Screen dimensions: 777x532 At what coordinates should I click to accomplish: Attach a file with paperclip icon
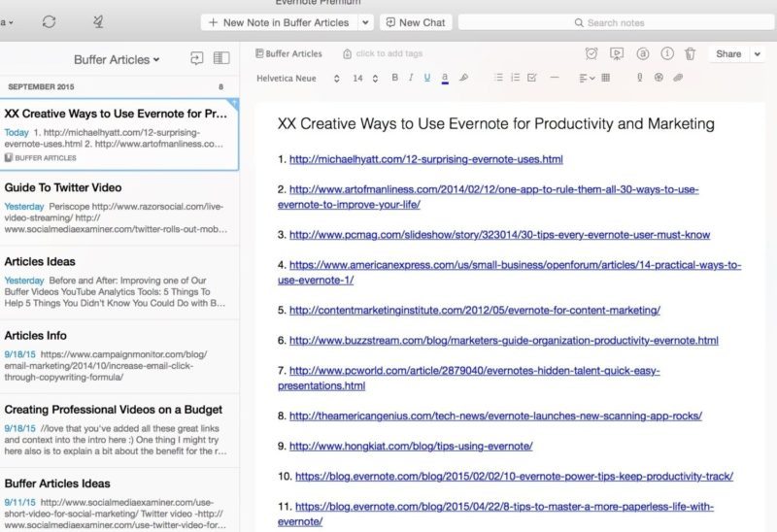(x=678, y=78)
